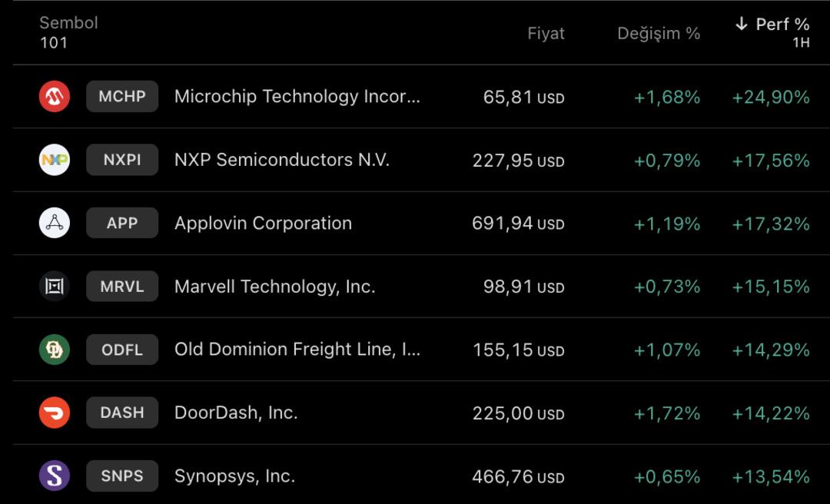Click the MCHP performance value +24,90%
830x504 pixels.
pos(771,98)
